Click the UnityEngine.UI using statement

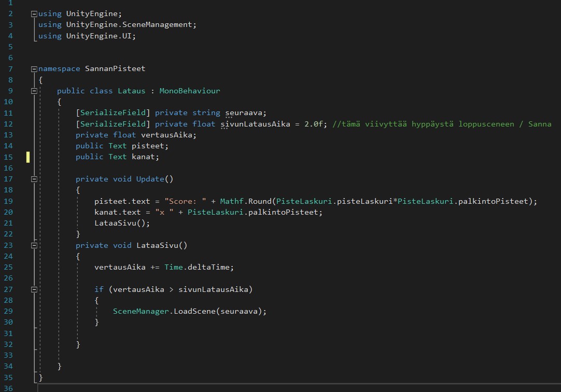point(101,36)
